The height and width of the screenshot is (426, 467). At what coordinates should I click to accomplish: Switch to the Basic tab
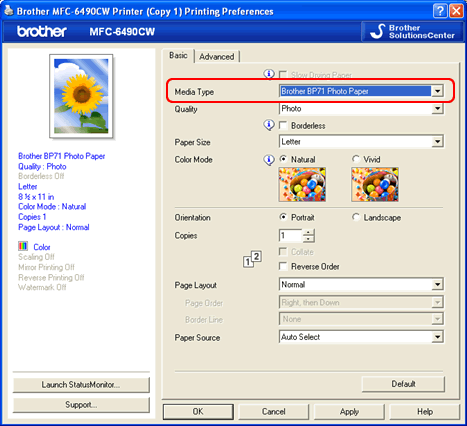(x=178, y=55)
